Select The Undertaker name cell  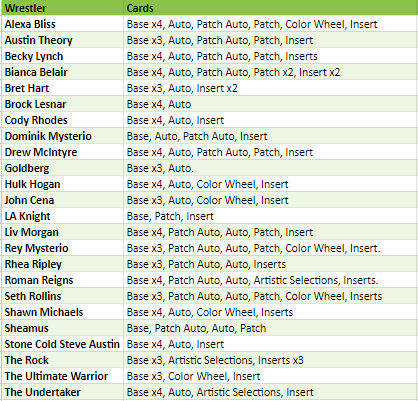(62, 392)
